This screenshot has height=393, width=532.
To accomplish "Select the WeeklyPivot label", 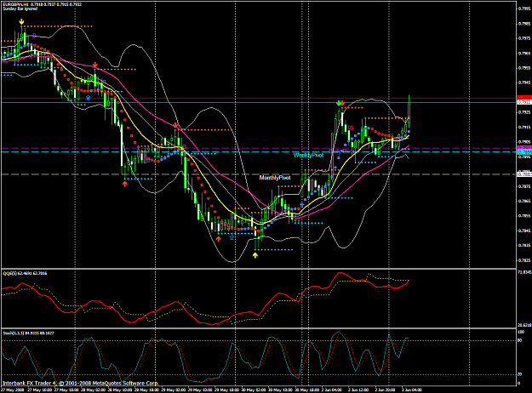I will (308, 156).
